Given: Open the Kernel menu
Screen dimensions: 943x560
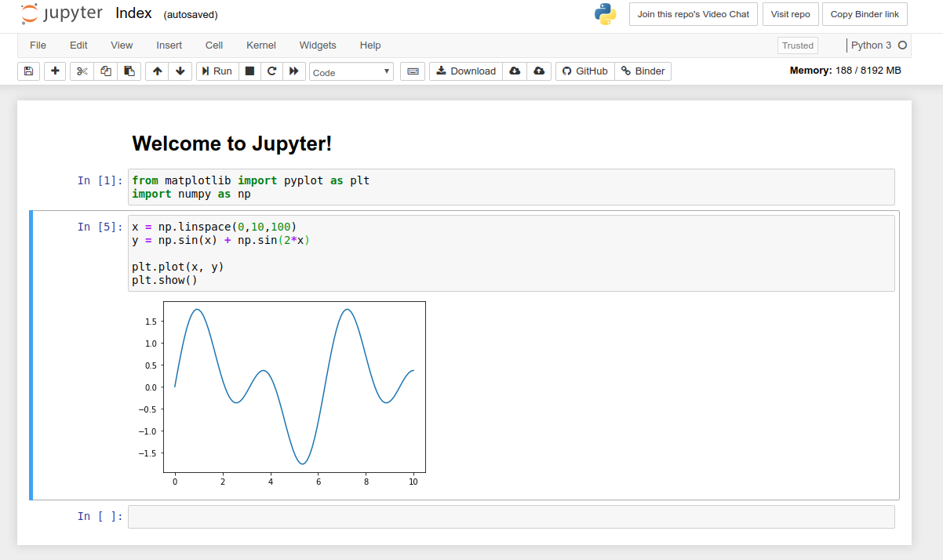Looking at the screenshot, I should pyautogui.click(x=260, y=45).
